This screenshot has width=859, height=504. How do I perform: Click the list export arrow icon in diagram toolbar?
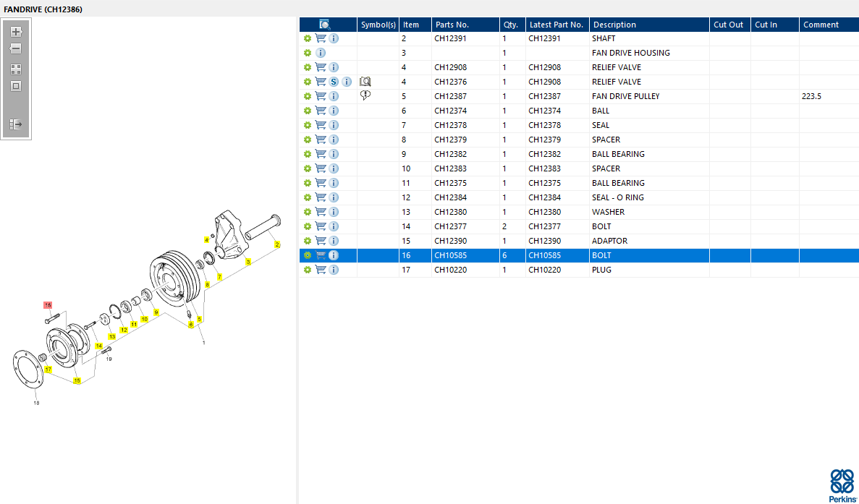16,125
